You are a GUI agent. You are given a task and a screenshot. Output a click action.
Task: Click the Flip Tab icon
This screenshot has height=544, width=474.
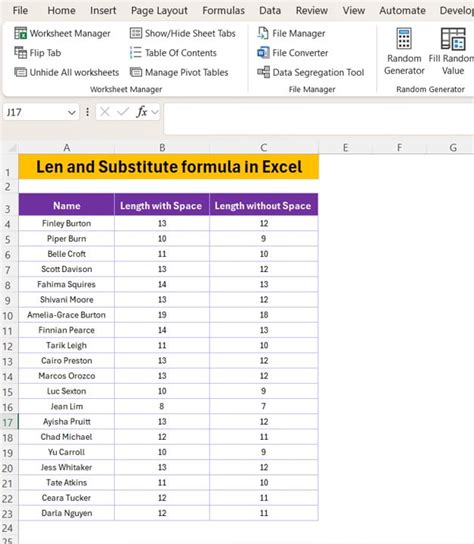[x=20, y=53]
